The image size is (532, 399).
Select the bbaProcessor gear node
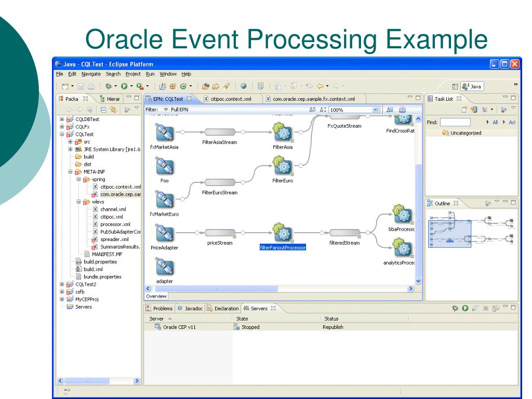point(403,214)
